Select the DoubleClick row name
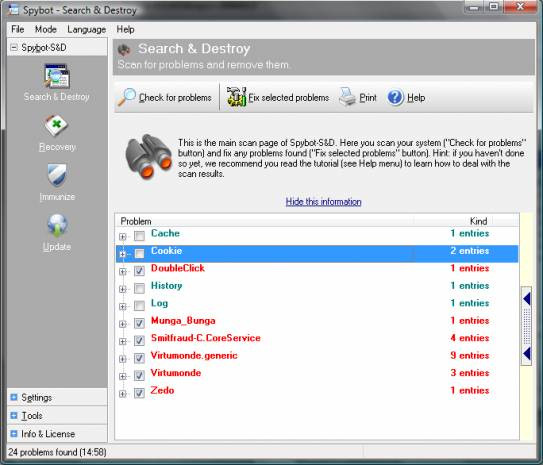Viewport: 543px width, 465px height. 178,268
